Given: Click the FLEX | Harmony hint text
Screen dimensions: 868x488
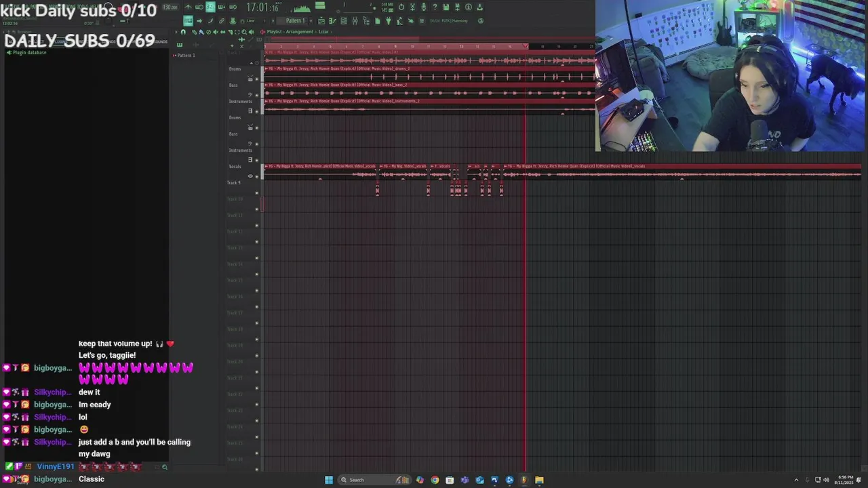Looking at the screenshot, I should pyautogui.click(x=454, y=20).
